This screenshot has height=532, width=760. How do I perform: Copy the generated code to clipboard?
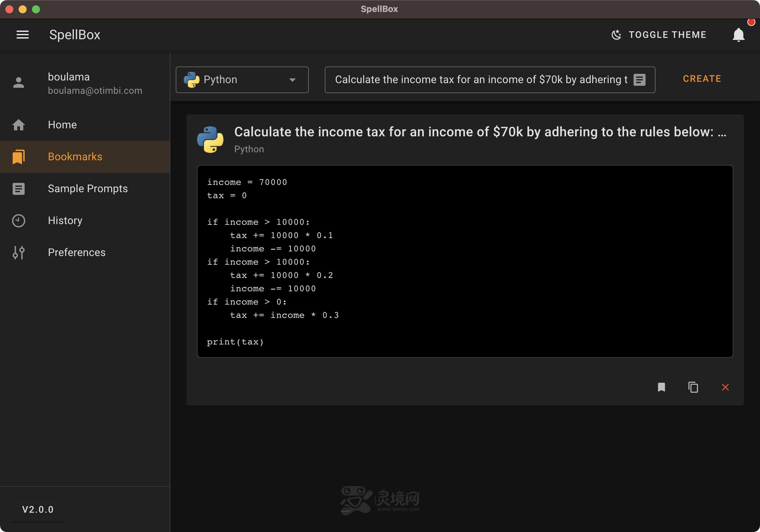tap(693, 387)
